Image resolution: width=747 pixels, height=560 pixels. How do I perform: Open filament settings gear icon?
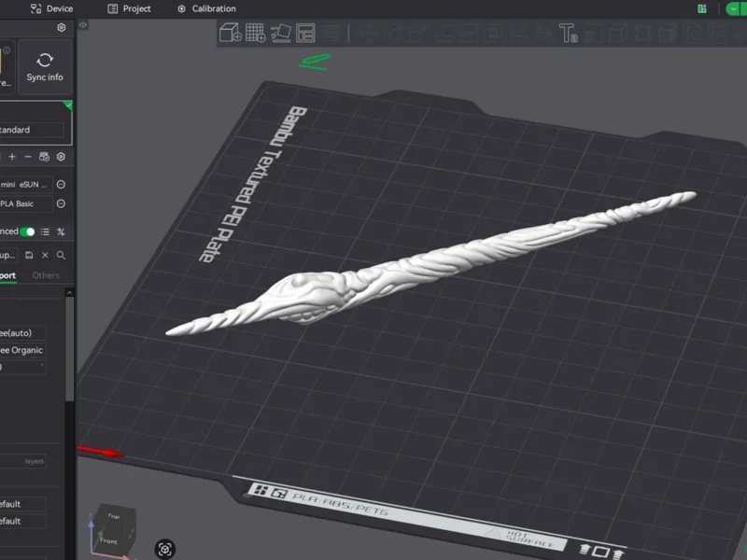[x=61, y=157]
